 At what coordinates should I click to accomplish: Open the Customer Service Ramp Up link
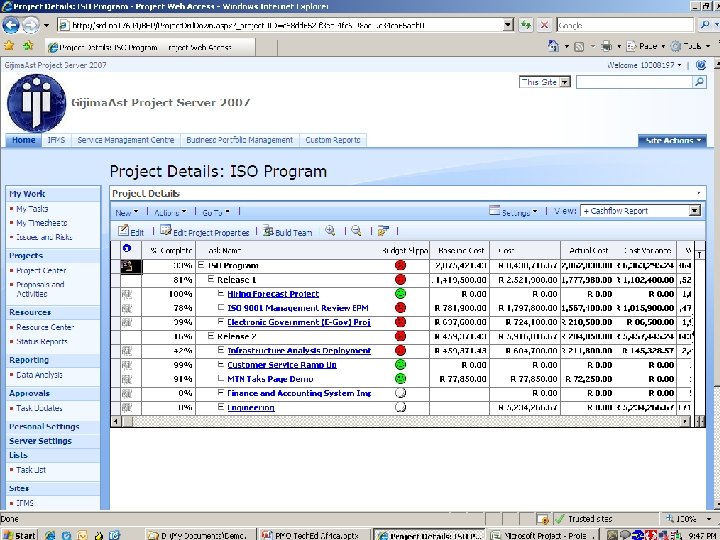coord(282,365)
